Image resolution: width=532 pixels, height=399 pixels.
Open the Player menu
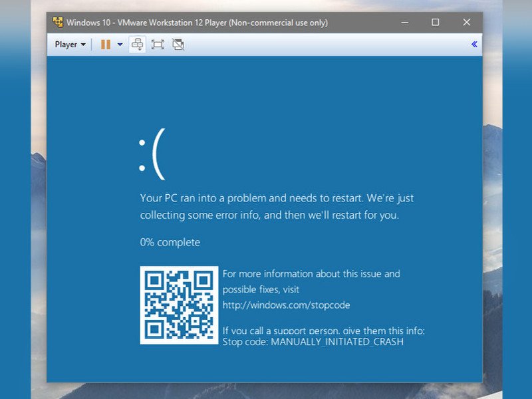pyautogui.click(x=70, y=45)
